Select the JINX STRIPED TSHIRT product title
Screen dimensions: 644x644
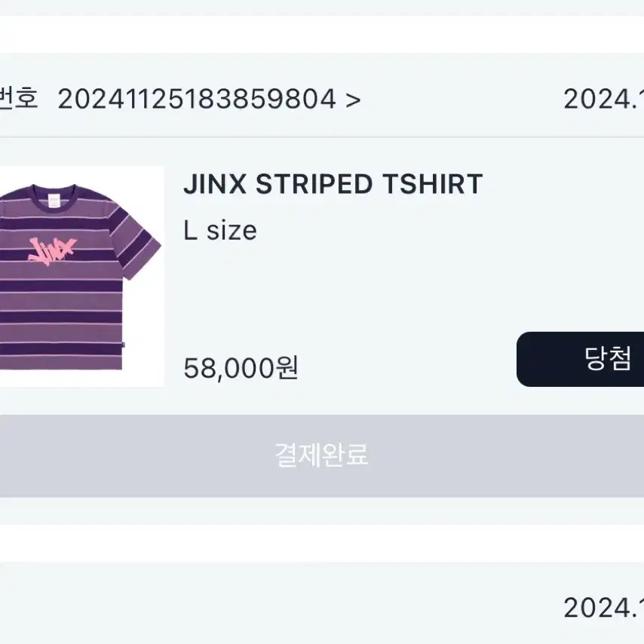coord(333,183)
